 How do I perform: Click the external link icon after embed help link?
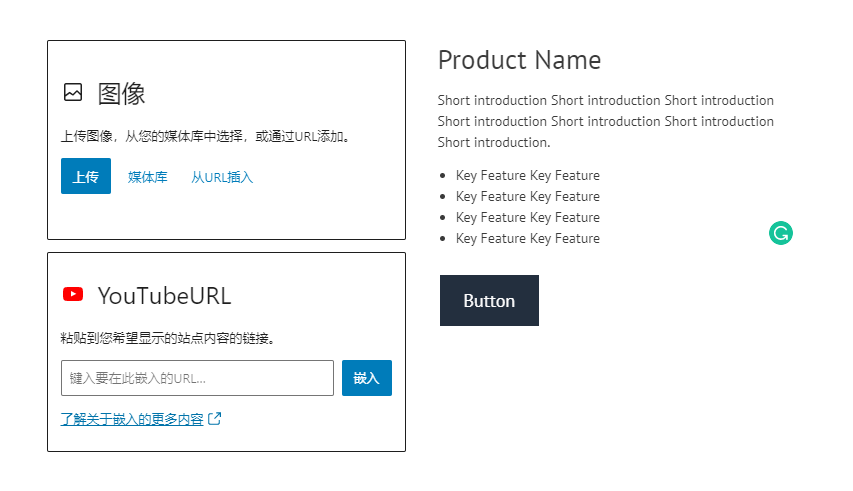[215, 419]
